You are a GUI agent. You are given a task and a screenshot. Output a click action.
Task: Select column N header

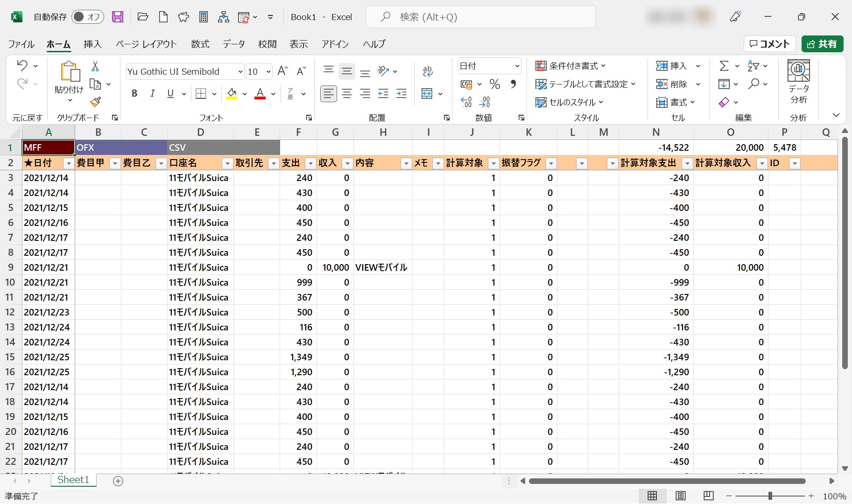(656, 132)
